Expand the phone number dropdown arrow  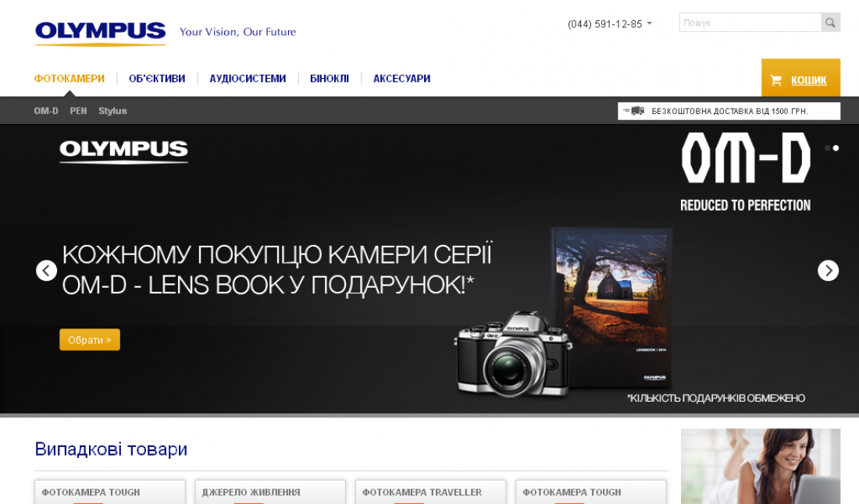(650, 24)
